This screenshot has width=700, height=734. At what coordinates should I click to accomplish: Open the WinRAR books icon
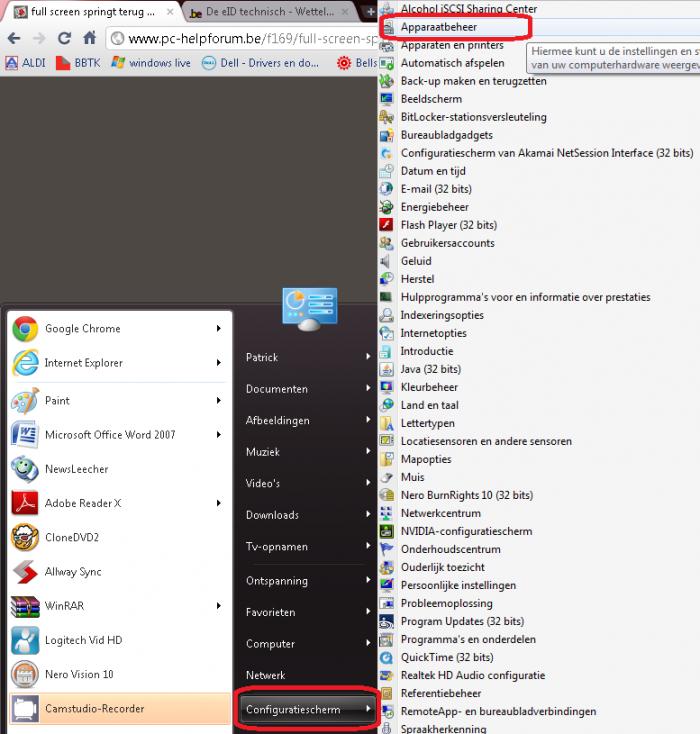tap(25, 606)
